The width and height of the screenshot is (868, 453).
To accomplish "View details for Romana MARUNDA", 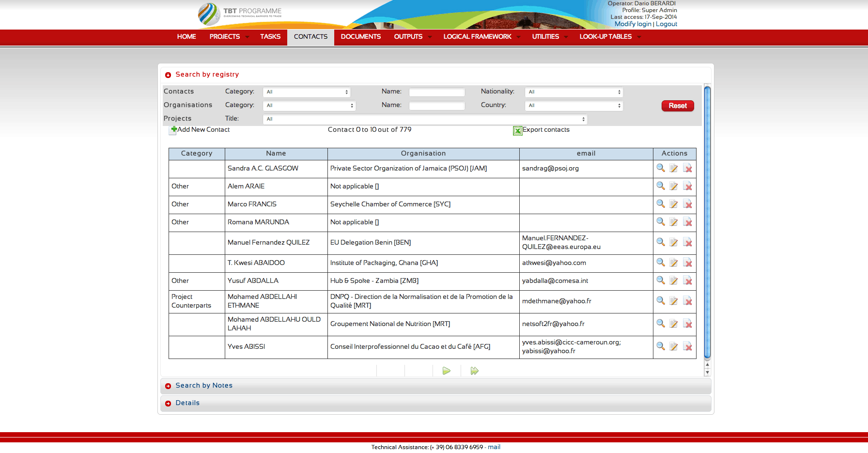I will coord(661,222).
